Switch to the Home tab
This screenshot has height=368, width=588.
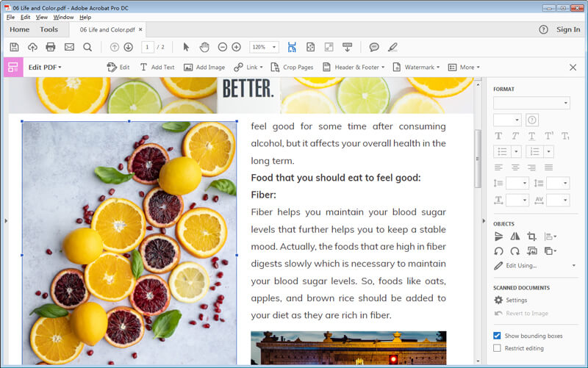20,29
